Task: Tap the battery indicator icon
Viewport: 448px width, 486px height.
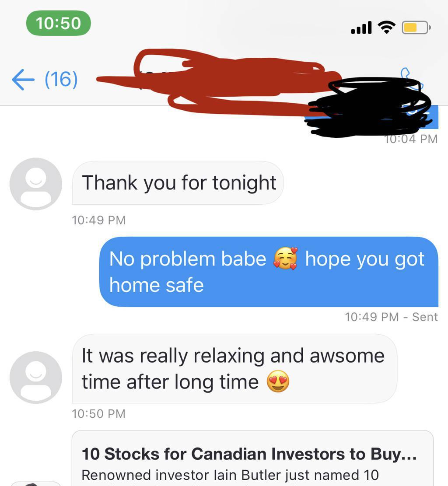Action: 416,28
